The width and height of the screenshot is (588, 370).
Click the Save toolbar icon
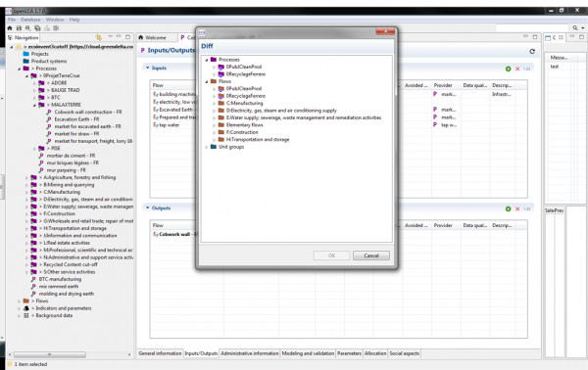19,28
